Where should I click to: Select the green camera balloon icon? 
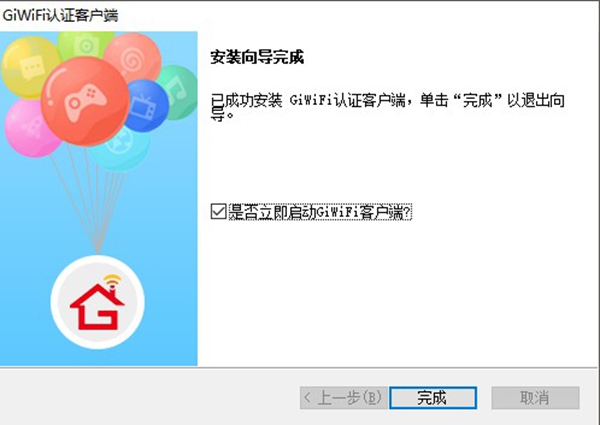[86, 45]
